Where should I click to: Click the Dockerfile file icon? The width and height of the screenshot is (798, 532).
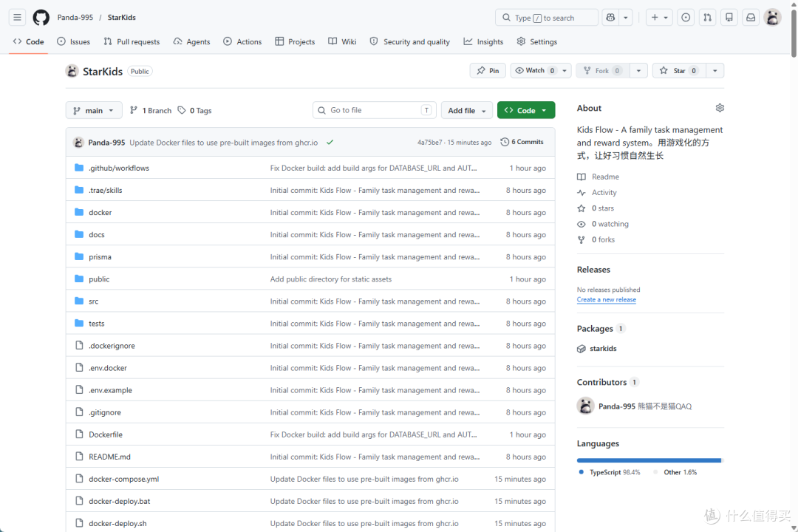[x=79, y=434]
